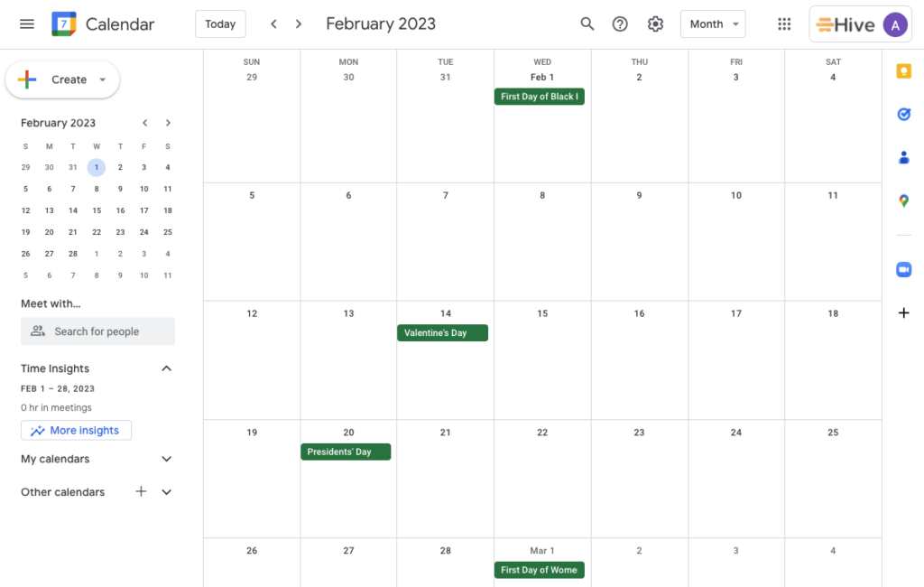The width and height of the screenshot is (924, 587).
Task: Open the Zoom add-on panel
Action: [903, 269]
